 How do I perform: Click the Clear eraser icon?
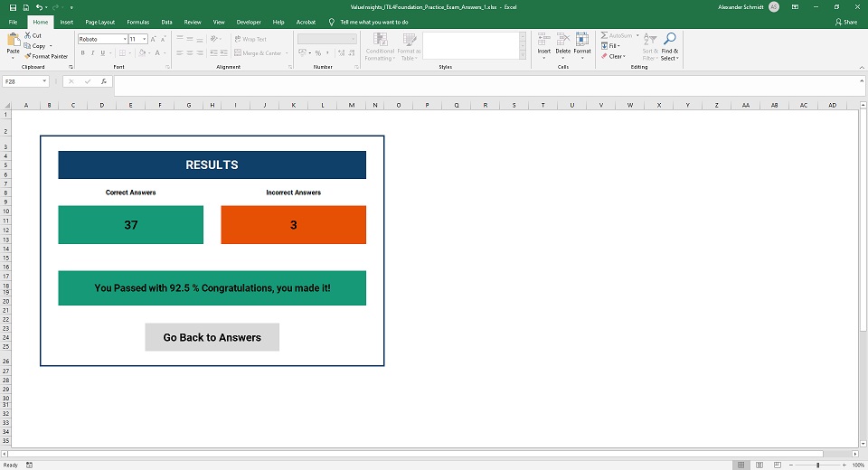[x=605, y=56]
